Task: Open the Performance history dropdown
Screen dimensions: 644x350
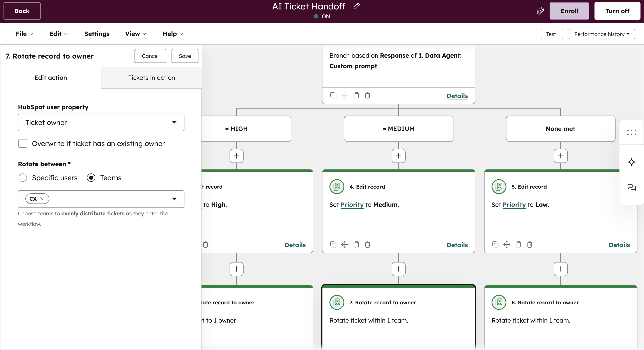Action: [x=602, y=34]
